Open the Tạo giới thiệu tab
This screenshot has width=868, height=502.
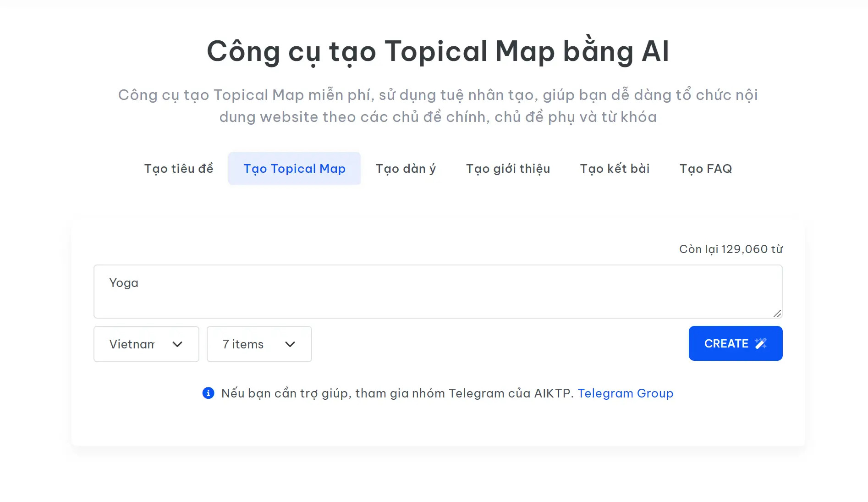point(508,169)
